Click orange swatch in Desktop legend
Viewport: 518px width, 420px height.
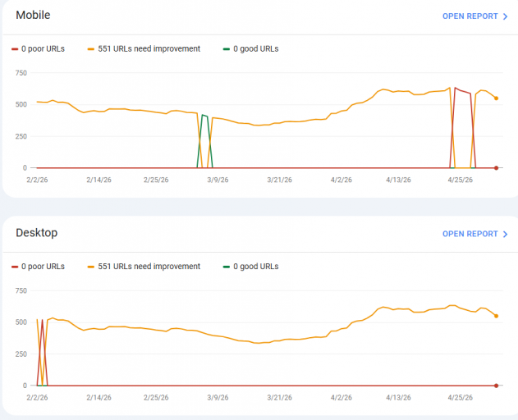point(91,267)
